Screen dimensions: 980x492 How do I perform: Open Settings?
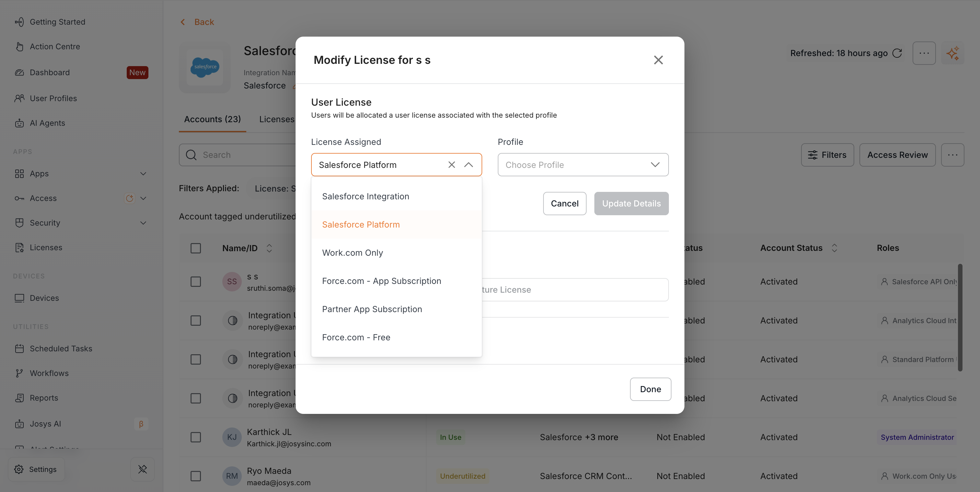pyautogui.click(x=36, y=469)
